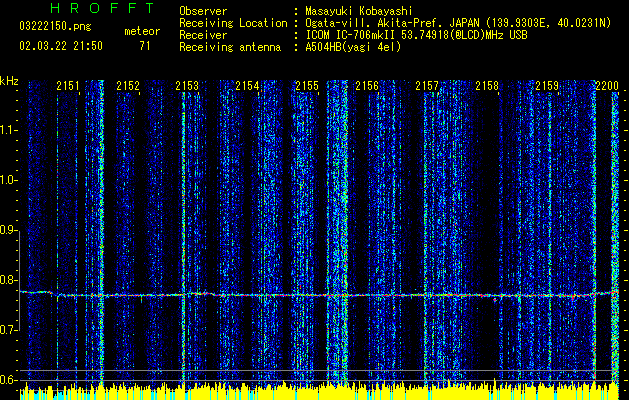Click the 2152 time marker
Viewport: 629px width, 400px height.
128,86
